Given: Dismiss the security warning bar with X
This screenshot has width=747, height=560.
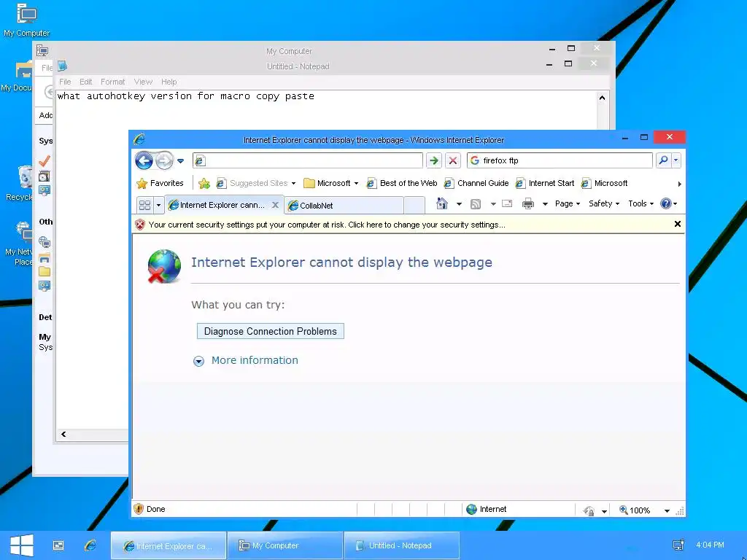Looking at the screenshot, I should click(678, 225).
